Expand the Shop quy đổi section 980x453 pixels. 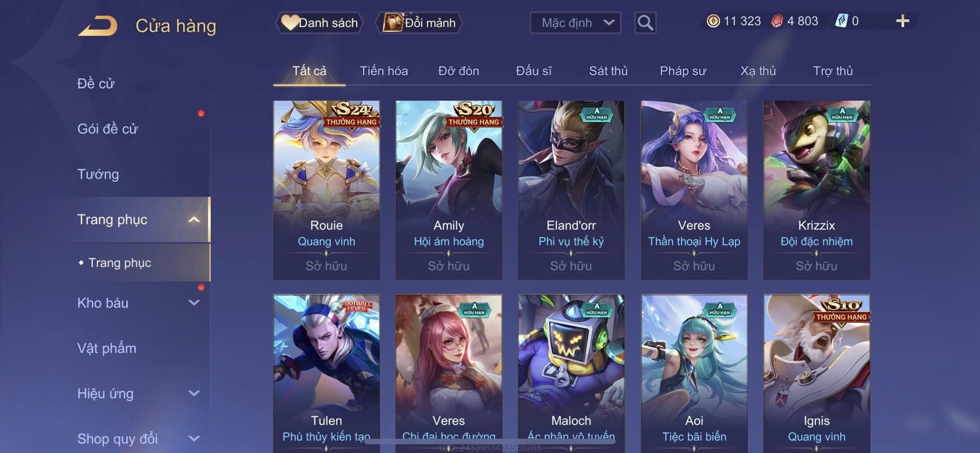[194, 439]
